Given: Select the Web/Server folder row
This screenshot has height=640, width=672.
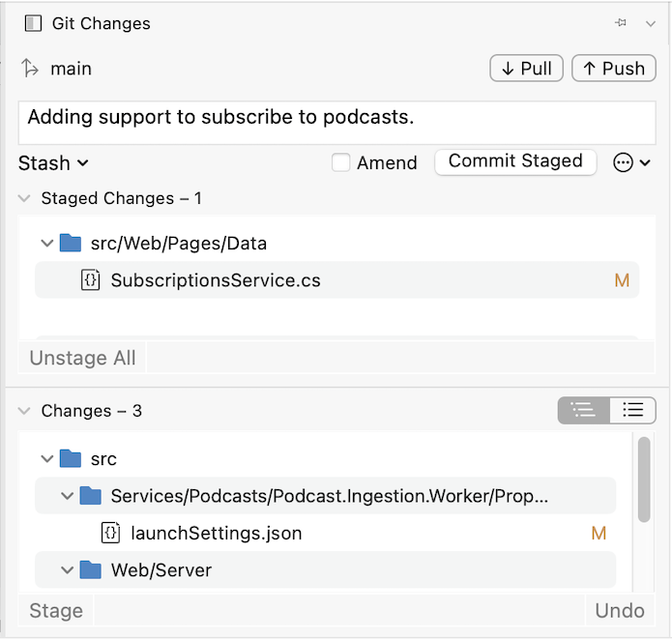Looking at the screenshot, I should tap(326, 569).
